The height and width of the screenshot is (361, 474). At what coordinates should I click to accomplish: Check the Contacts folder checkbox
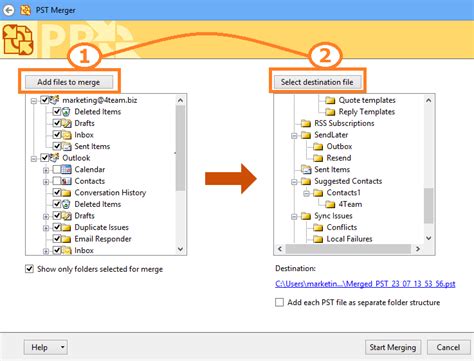coord(57,181)
